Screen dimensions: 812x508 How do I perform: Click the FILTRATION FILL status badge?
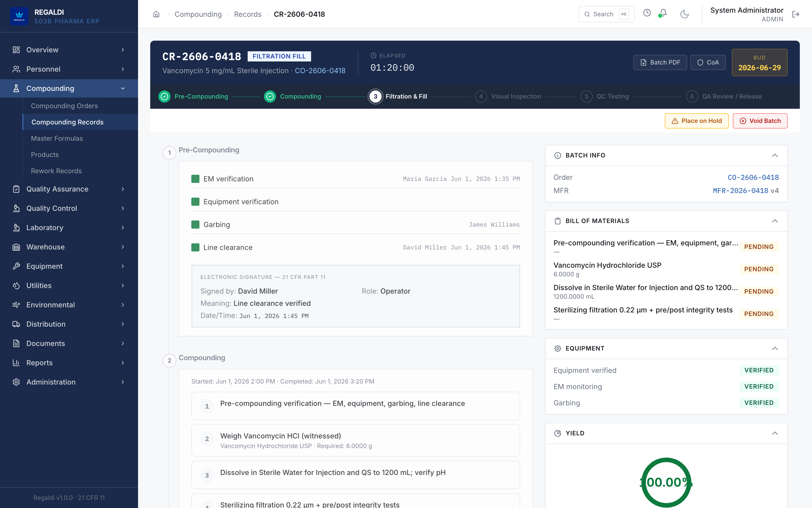coord(279,56)
